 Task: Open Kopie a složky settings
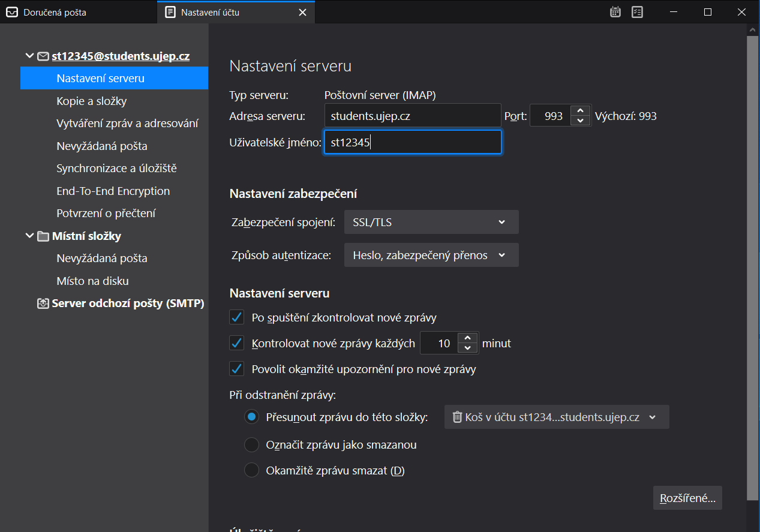pyautogui.click(x=91, y=101)
